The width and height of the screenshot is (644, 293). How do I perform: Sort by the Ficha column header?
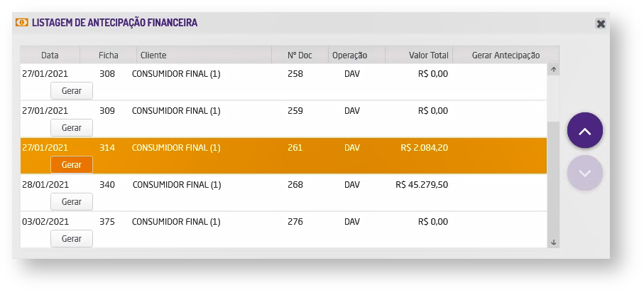pyautogui.click(x=109, y=55)
